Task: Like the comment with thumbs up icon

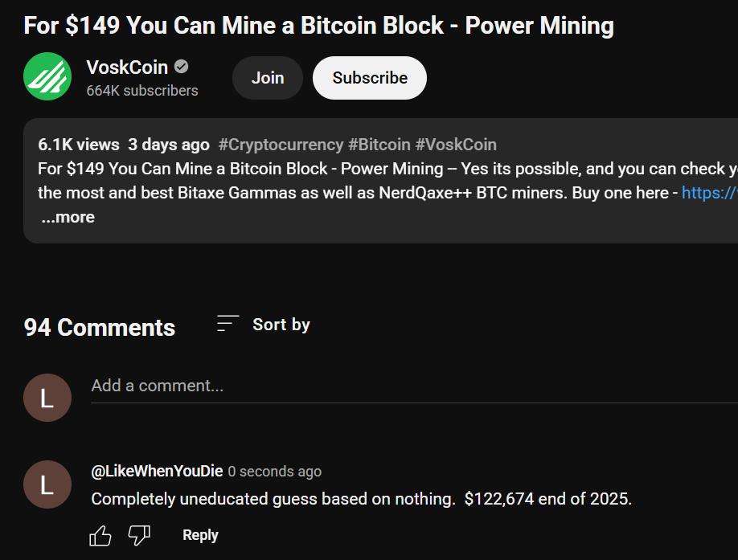Action: point(100,536)
